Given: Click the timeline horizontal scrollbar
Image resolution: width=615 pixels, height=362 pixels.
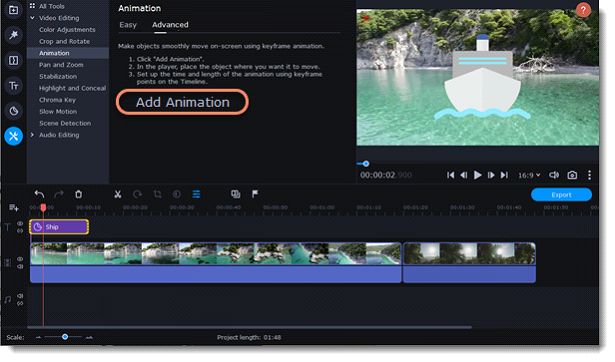Looking at the screenshot, I should click(249, 327).
